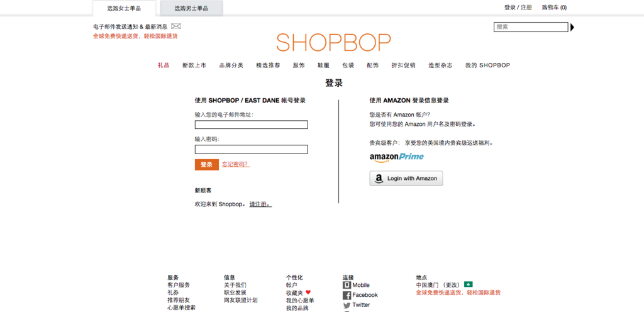Open the 礼券 footer link
644x312 pixels.
pyautogui.click(x=173, y=292)
